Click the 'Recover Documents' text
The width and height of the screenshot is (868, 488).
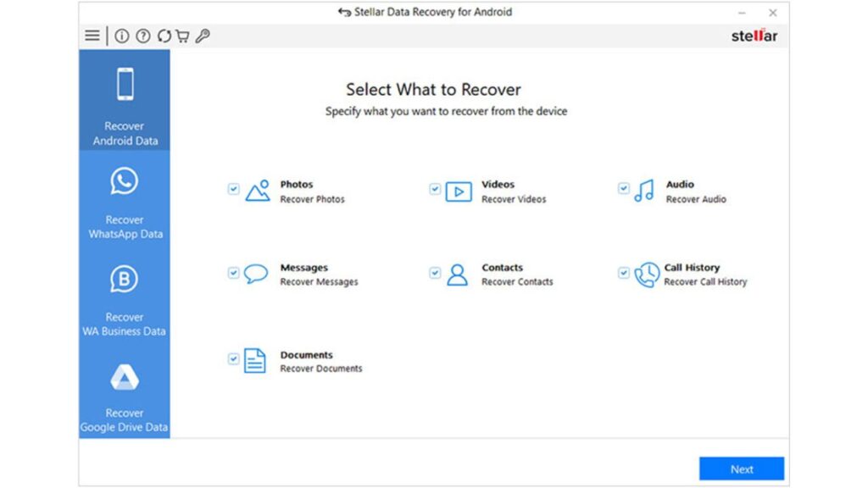click(x=321, y=369)
